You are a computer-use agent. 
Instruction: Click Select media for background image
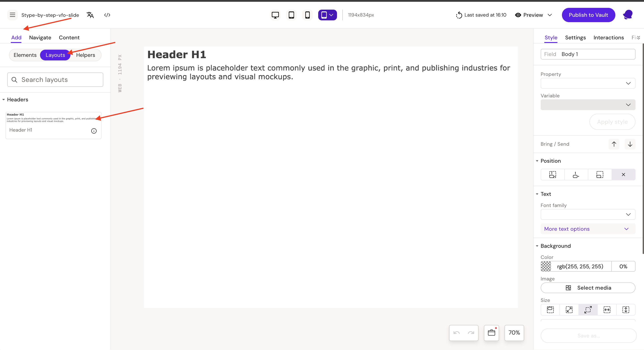point(588,288)
